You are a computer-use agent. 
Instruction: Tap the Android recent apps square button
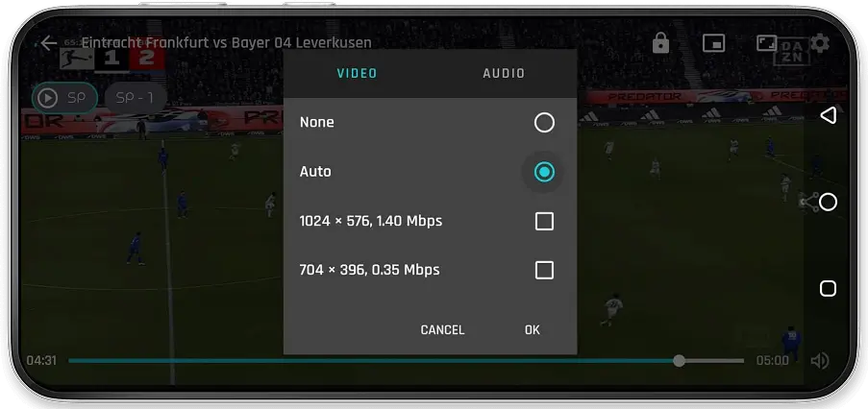[829, 289]
